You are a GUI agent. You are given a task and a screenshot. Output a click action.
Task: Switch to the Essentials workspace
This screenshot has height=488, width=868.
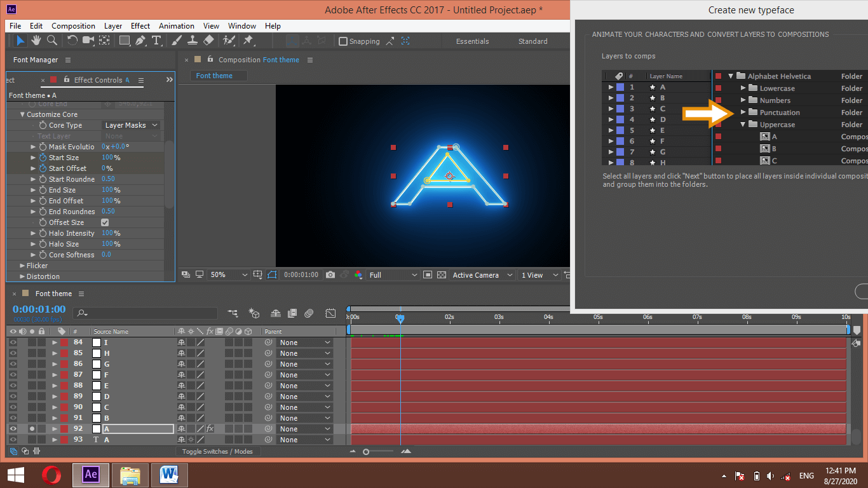point(472,41)
